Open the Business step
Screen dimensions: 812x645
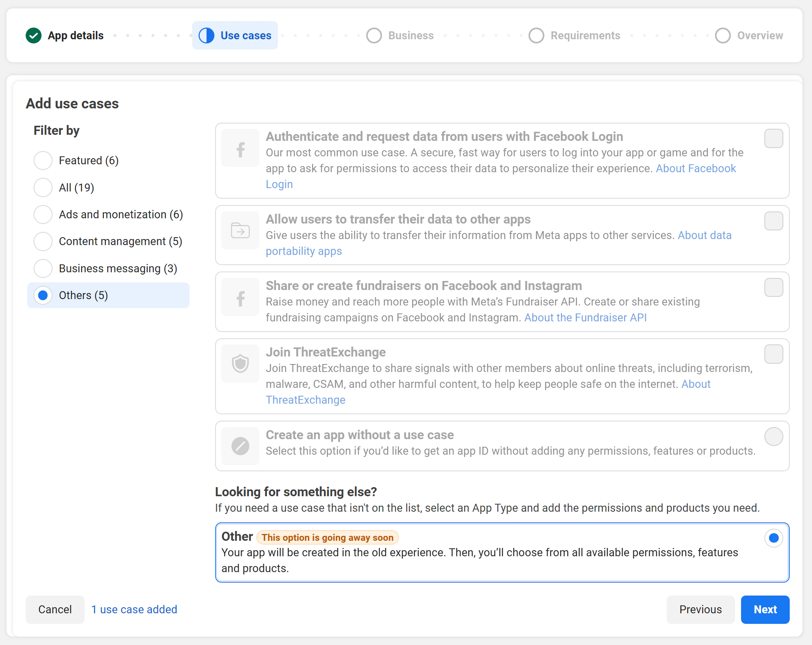point(400,35)
